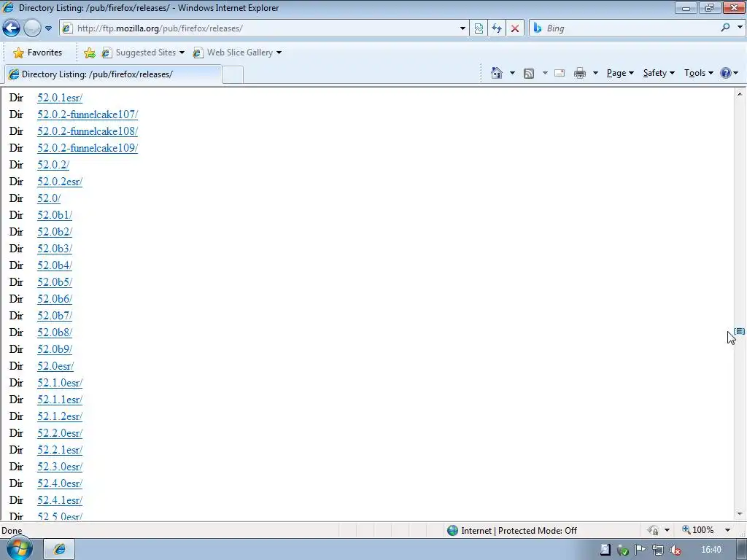The image size is (747, 560).
Task: Click the RSS Feeds icon
Action: pyautogui.click(x=529, y=73)
